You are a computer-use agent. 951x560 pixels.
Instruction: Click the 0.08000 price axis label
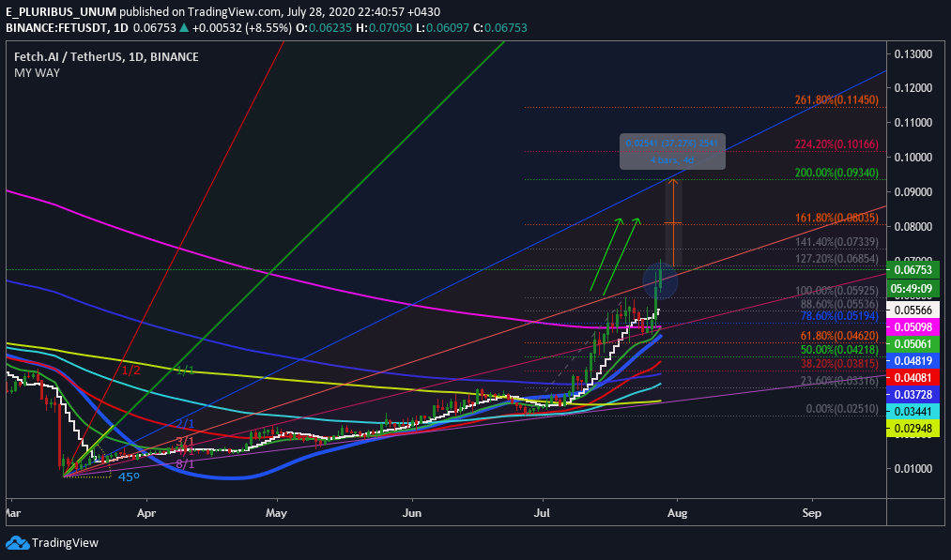click(913, 227)
